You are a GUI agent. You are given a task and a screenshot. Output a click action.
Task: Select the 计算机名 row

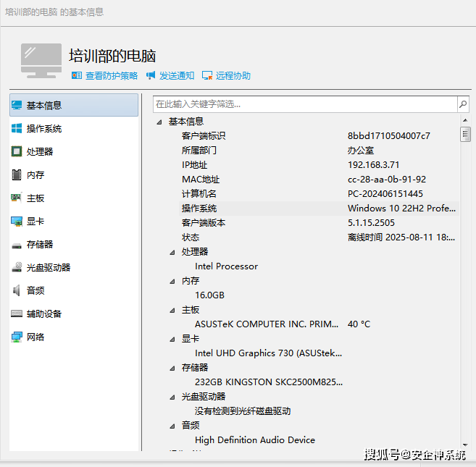319,193
